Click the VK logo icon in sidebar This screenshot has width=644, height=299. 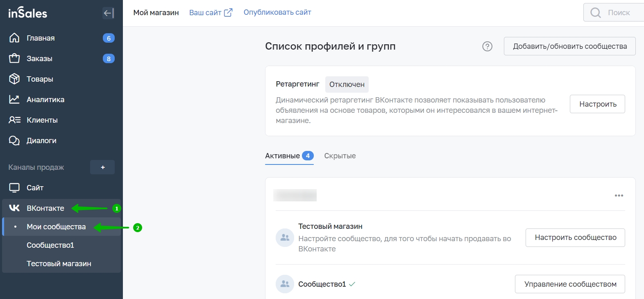click(14, 208)
